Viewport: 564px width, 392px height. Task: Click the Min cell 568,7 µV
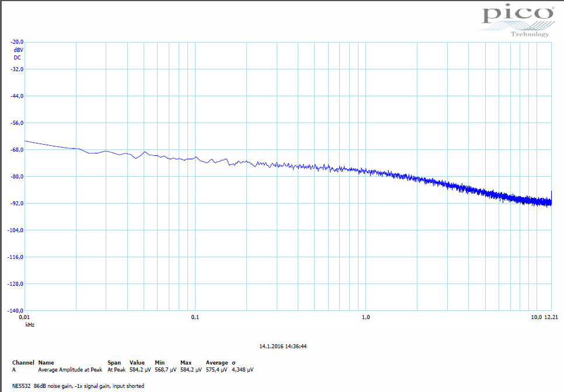click(x=165, y=369)
